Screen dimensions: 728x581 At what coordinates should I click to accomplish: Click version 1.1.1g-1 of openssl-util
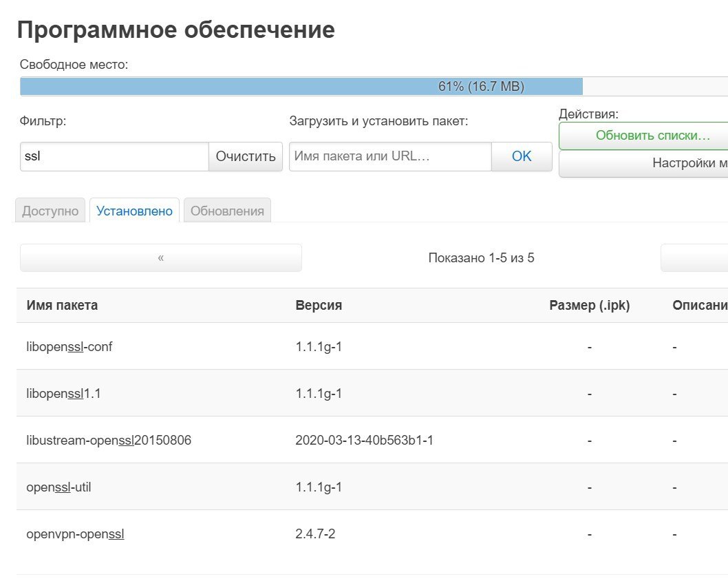tap(319, 487)
